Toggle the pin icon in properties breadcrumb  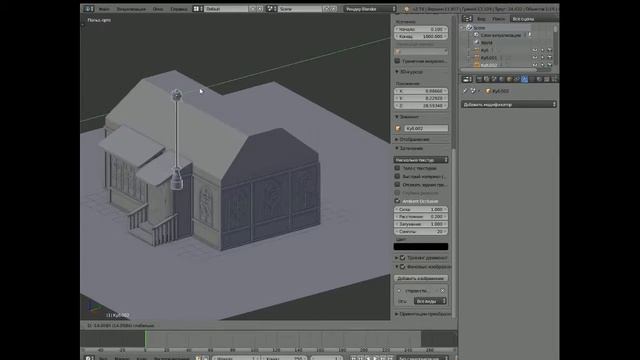pyautogui.click(x=465, y=91)
